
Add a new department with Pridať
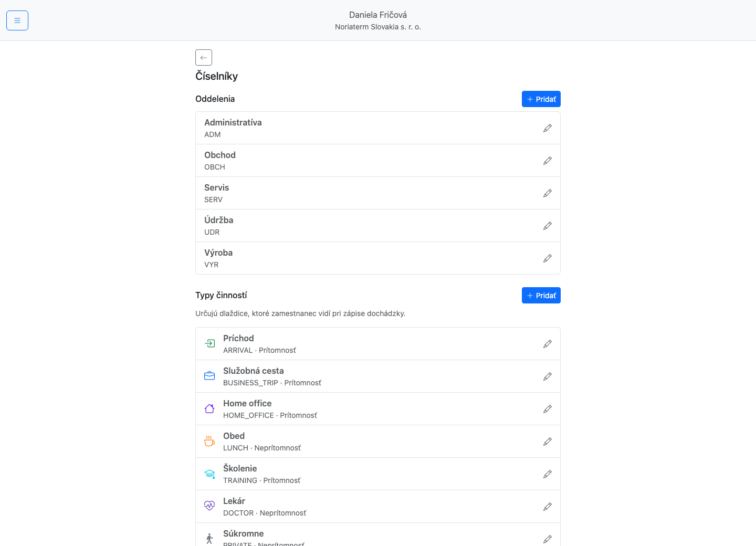point(541,99)
